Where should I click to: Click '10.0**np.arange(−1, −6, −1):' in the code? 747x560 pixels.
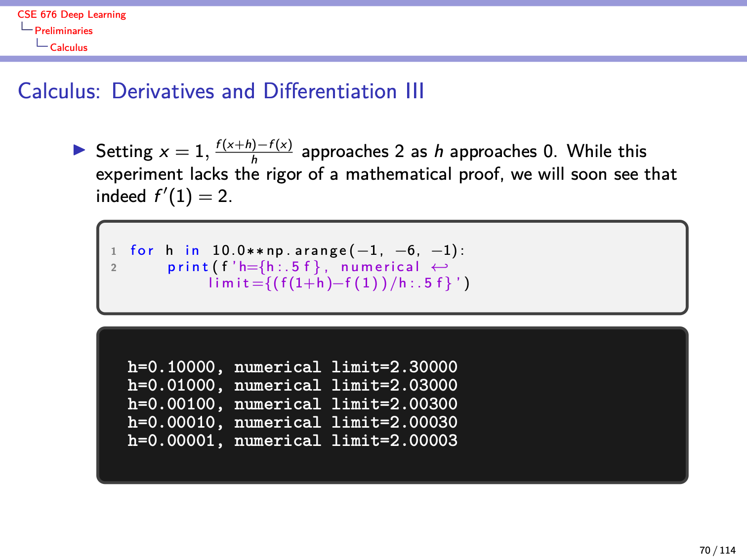click(339, 250)
